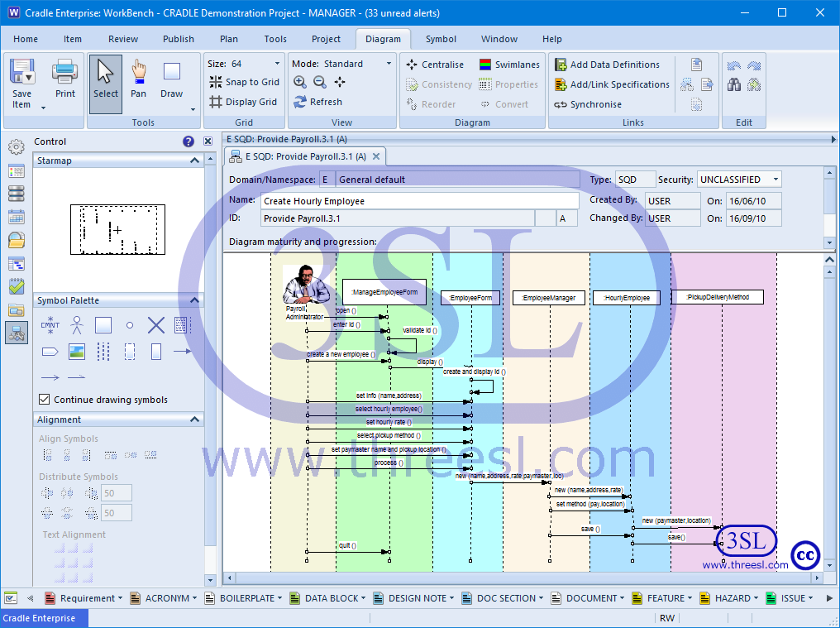The height and width of the screenshot is (628, 840).
Task: Open the Window menu tab
Action: pos(499,39)
